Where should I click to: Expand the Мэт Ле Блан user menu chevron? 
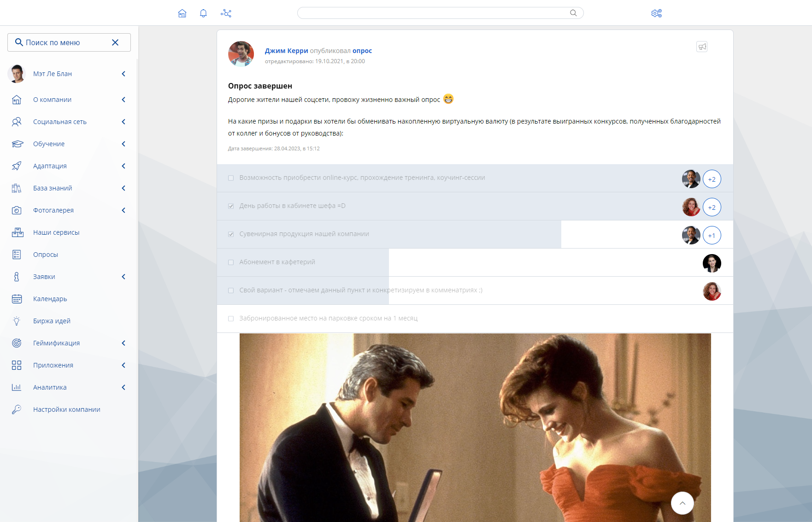tap(124, 74)
